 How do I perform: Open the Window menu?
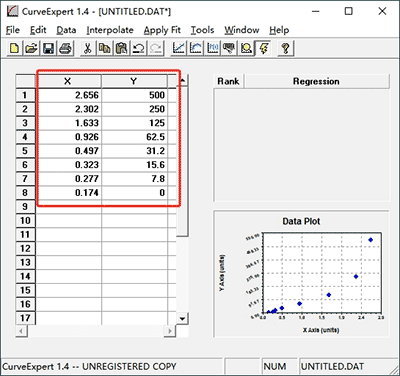click(242, 30)
